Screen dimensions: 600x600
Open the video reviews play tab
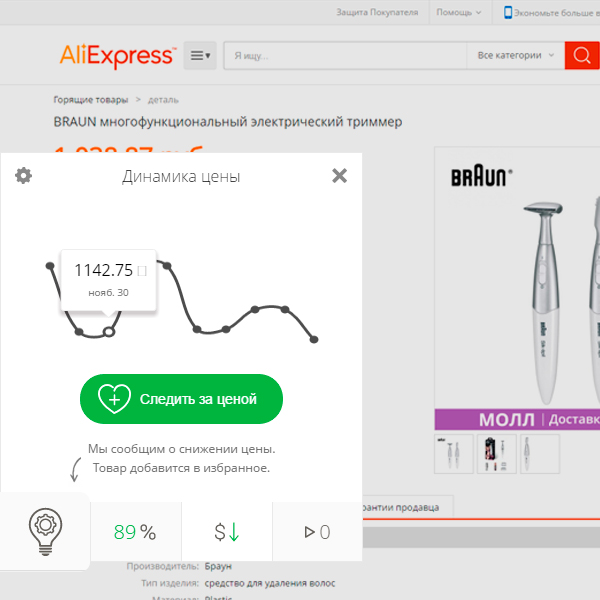pyautogui.click(x=317, y=532)
